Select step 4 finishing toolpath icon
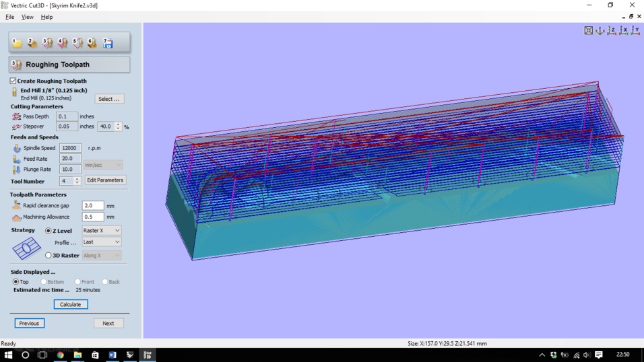 point(63,42)
